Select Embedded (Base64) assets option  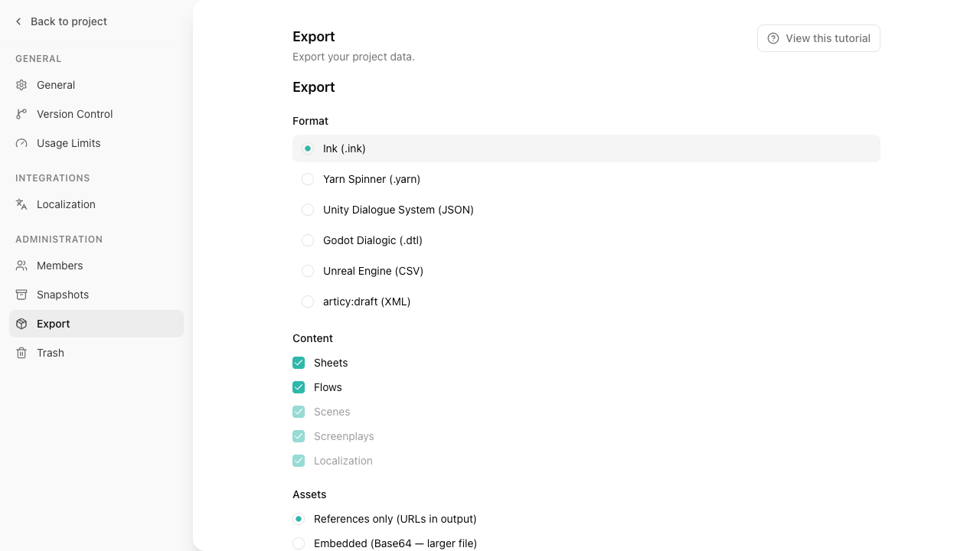[299, 543]
